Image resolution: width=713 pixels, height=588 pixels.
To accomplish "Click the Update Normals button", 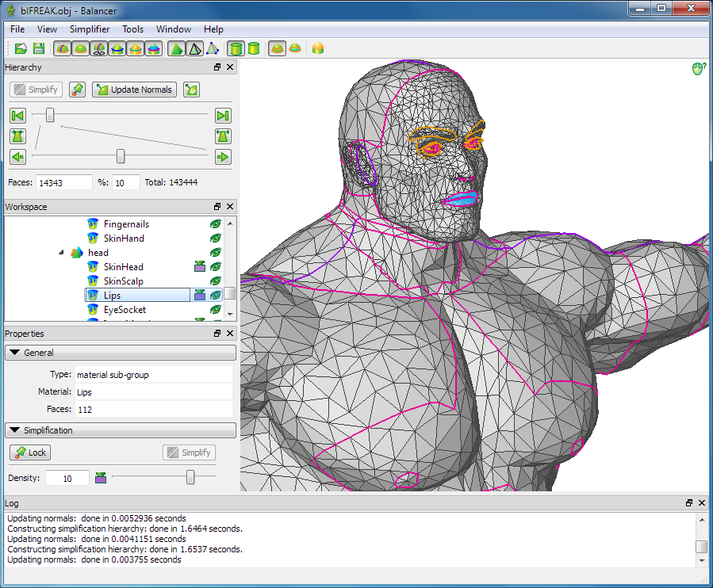I will point(134,90).
